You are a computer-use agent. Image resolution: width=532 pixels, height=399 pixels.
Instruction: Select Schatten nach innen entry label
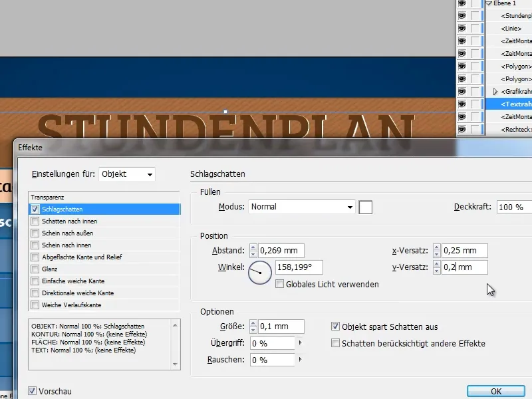pyautogui.click(x=70, y=221)
